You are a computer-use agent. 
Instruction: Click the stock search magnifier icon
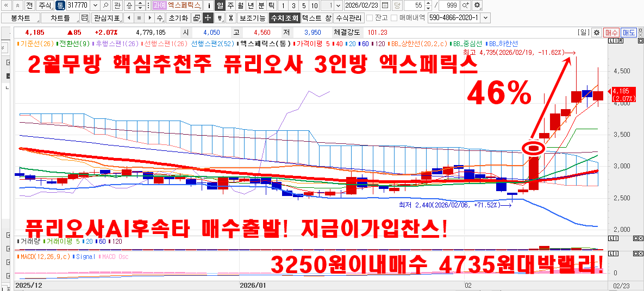click(x=105, y=5)
